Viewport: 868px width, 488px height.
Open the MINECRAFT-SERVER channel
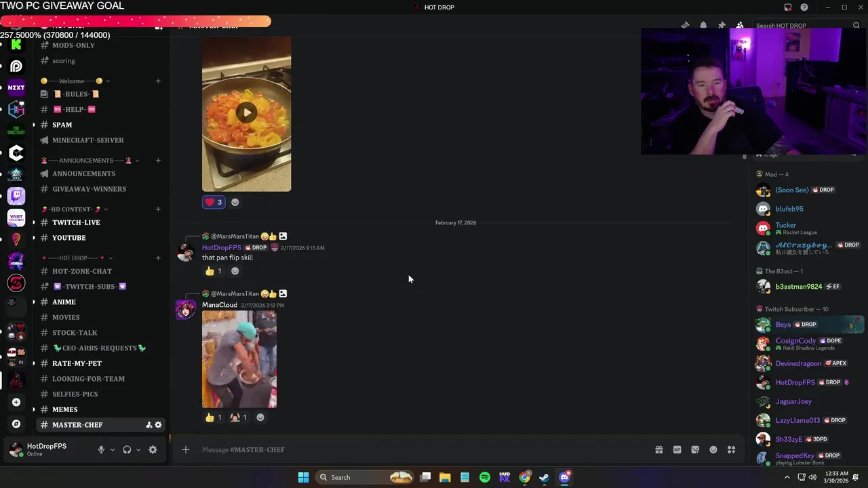pos(100,140)
